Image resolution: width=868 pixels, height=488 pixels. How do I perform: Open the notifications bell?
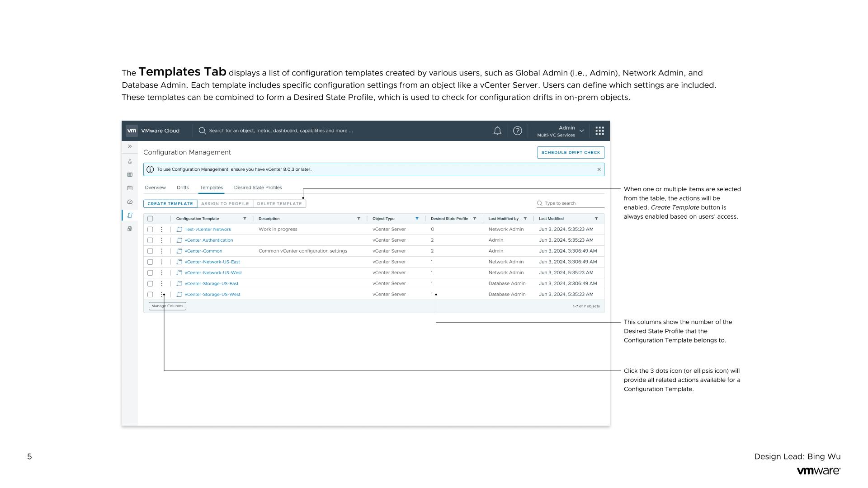(x=497, y=131)
